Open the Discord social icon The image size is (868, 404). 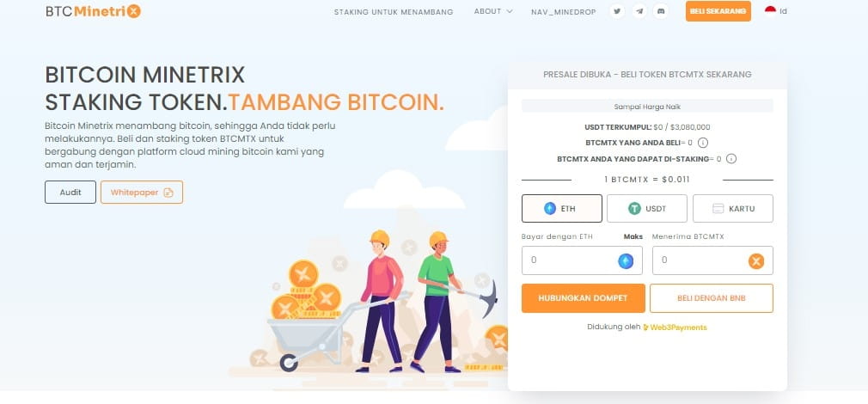pos(660,11)
